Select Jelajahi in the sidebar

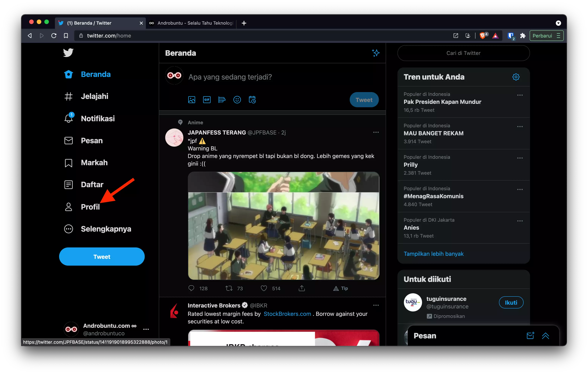point(95,96)
